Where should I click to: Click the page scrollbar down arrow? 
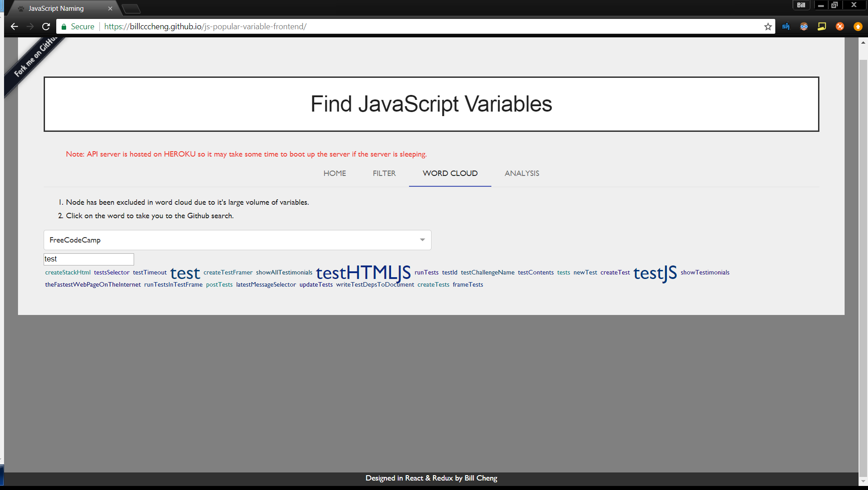[863, 481]
